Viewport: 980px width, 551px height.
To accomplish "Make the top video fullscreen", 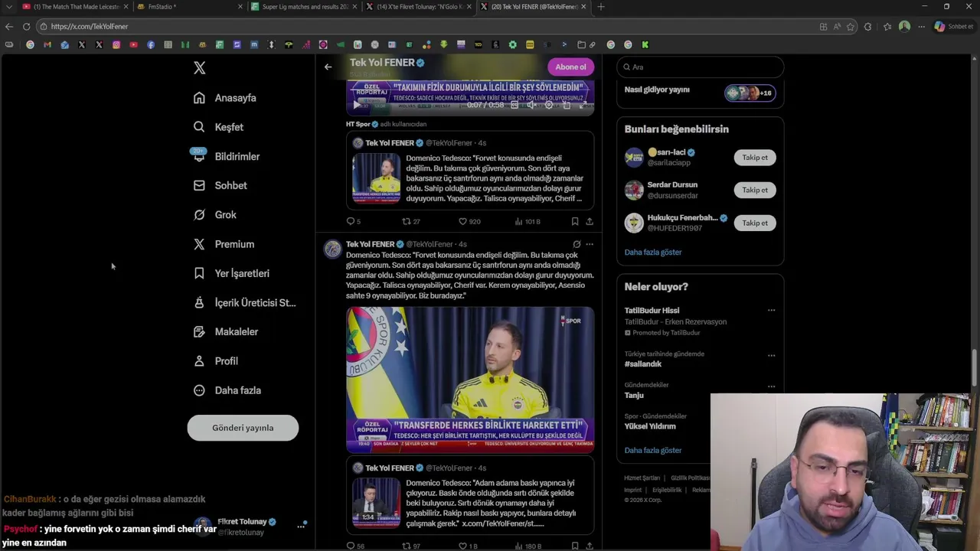I will tap(583, 106).
